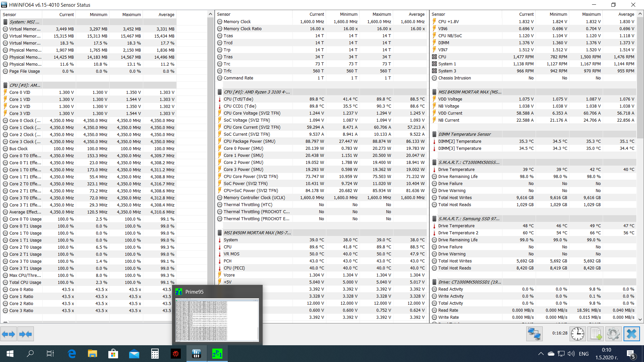Open the volume tray icon

coord(571,354)
